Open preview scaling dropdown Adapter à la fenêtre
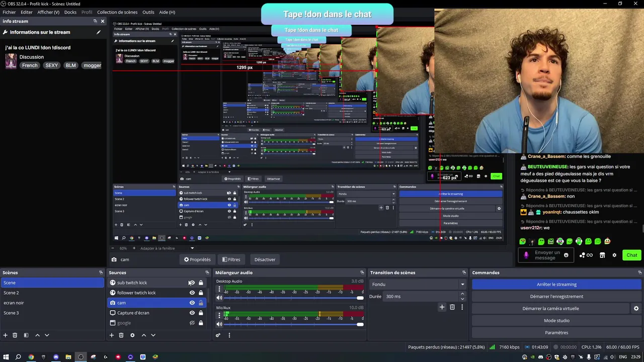This screenshot has height=362, width=644. [x=167, y=248]
